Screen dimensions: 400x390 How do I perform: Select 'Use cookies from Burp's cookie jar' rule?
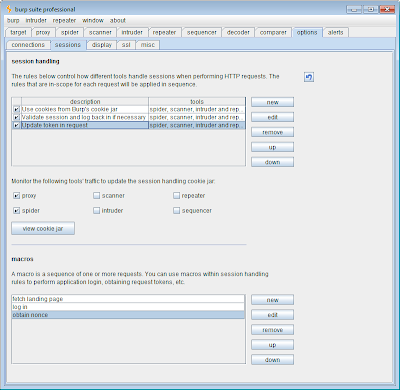click(85, 109)
